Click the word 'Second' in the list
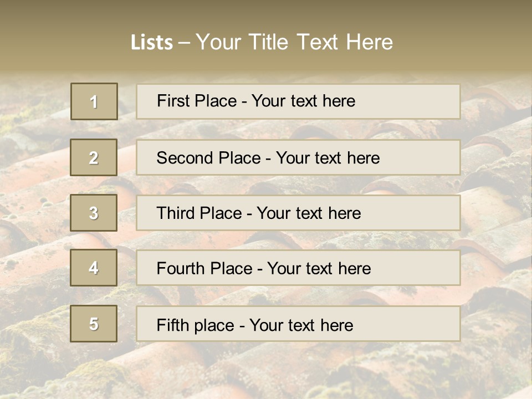Viewport: 532px width, 399px height. tap(185, 158)
